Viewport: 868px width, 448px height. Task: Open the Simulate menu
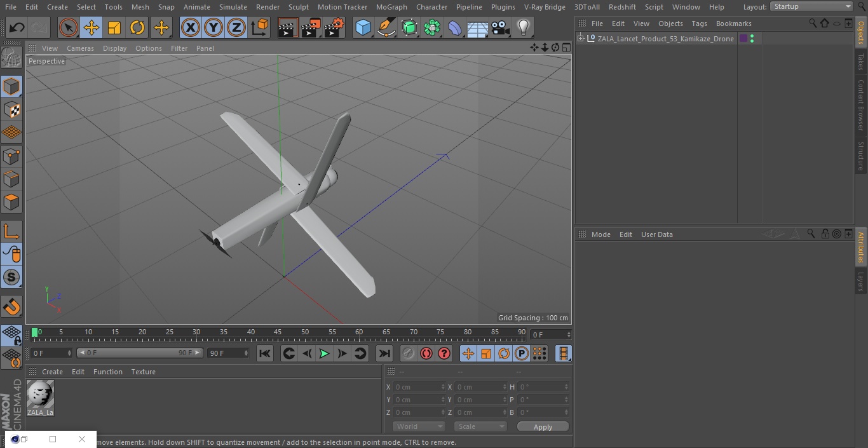(233, 7)
